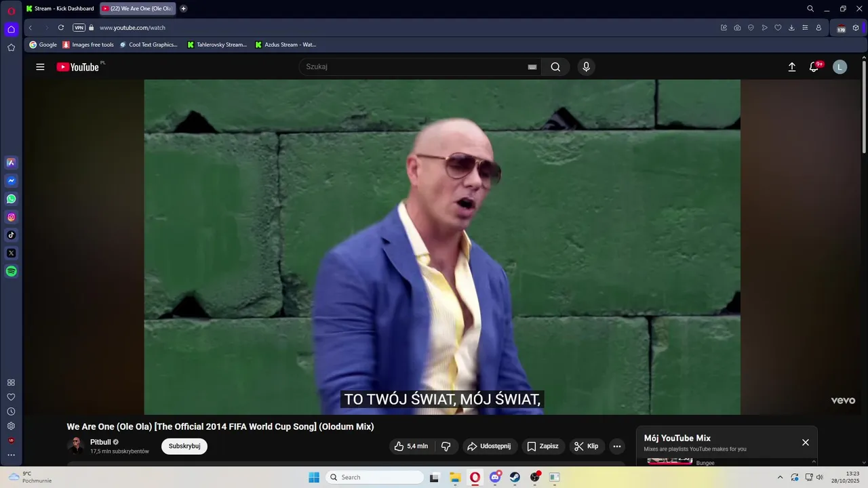This screenshot has height=488, width=868.
Task: Save video with Zapisz button
Action: [542, 446]
